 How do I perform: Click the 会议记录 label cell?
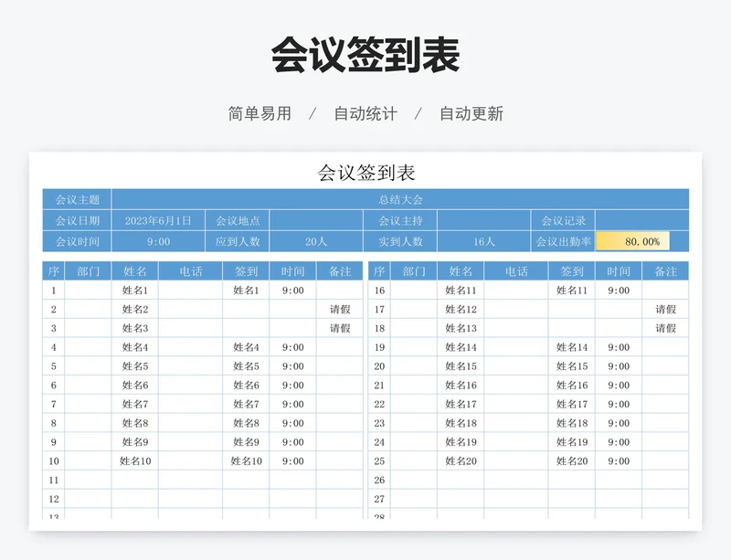point(563,220)
